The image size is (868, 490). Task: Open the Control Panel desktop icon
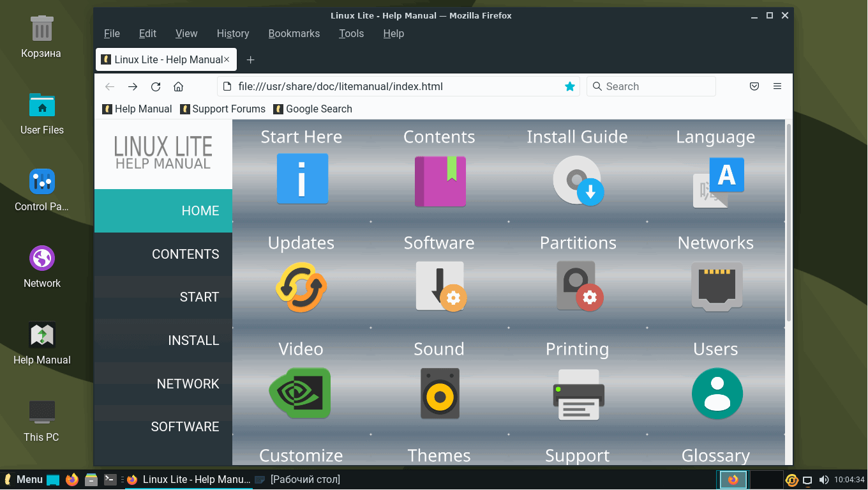(x=42, y=190)
